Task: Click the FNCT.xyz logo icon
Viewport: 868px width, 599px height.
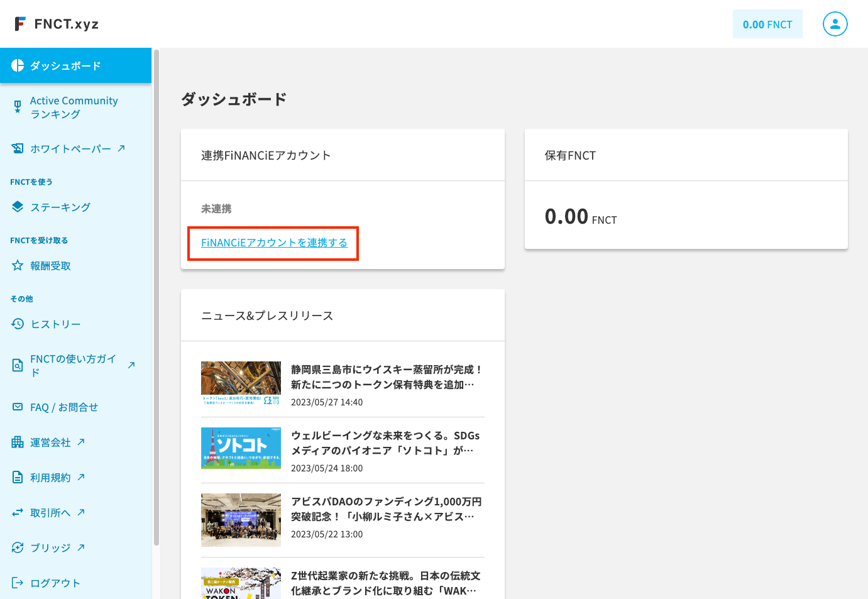Action: coord(20,24)
